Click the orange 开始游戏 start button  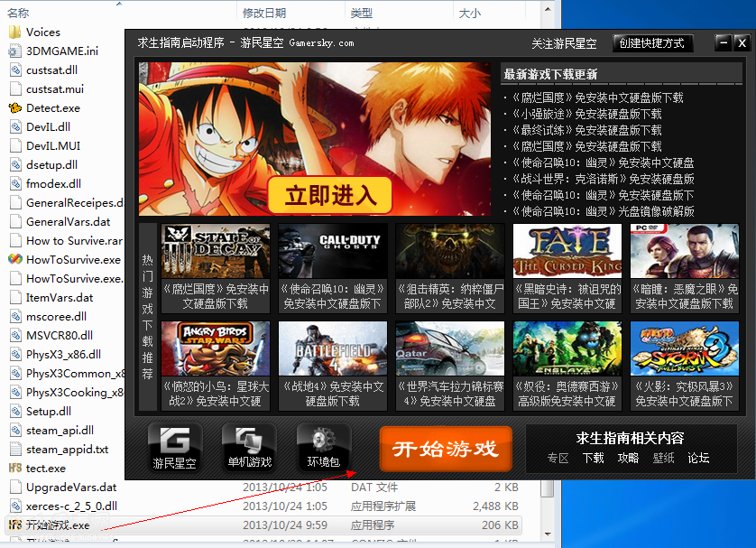[446, 449]
